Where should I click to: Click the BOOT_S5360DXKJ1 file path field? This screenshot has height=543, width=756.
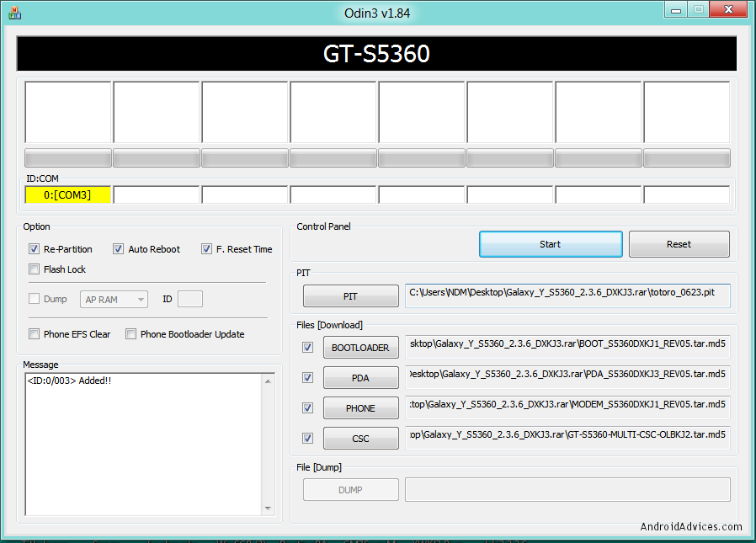point(567,347)
